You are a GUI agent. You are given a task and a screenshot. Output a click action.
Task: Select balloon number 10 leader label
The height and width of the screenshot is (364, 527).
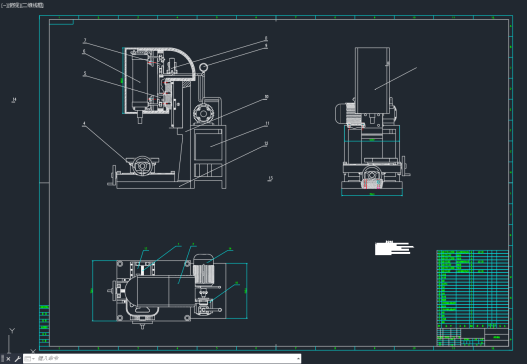[267, 97]
